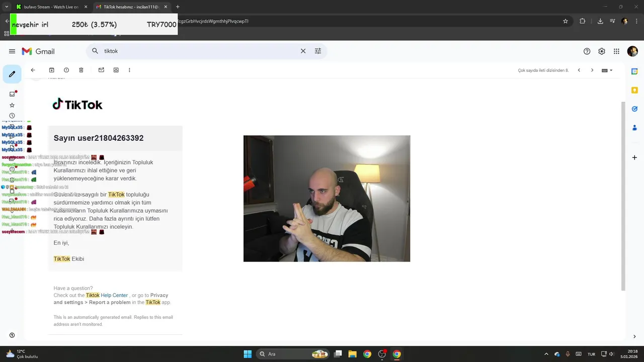Open Gmail Support help icon
This screenshot has height=362, width=644.
point(587,51)
